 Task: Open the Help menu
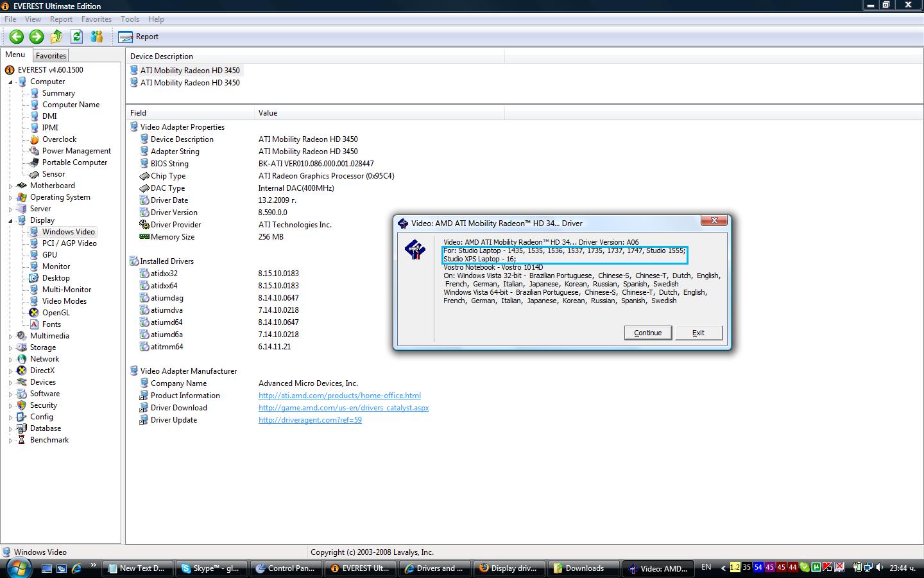point(156,19)
